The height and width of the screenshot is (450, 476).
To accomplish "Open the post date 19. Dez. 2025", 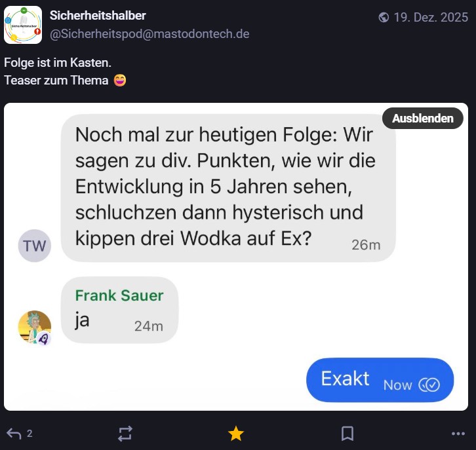I will [431, 18].
